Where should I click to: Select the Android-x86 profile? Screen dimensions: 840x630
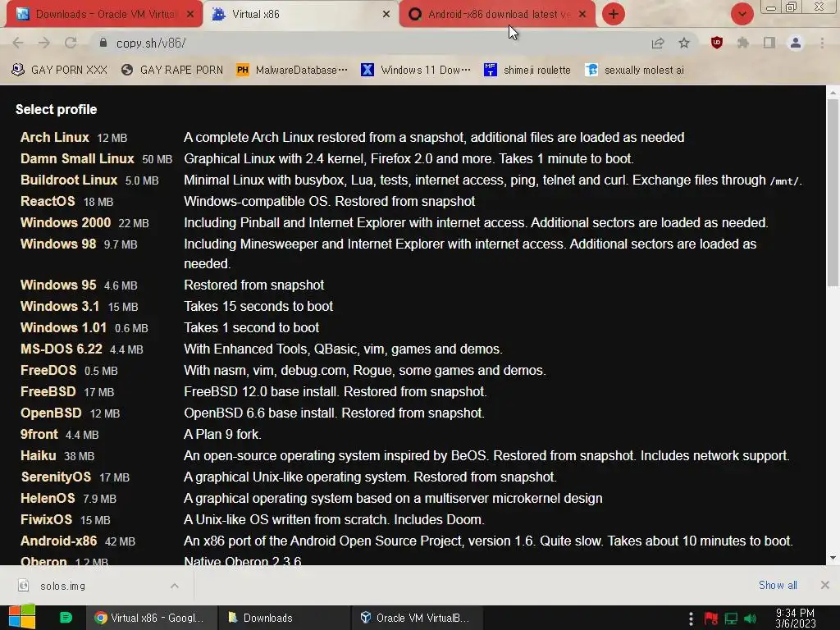59,541
